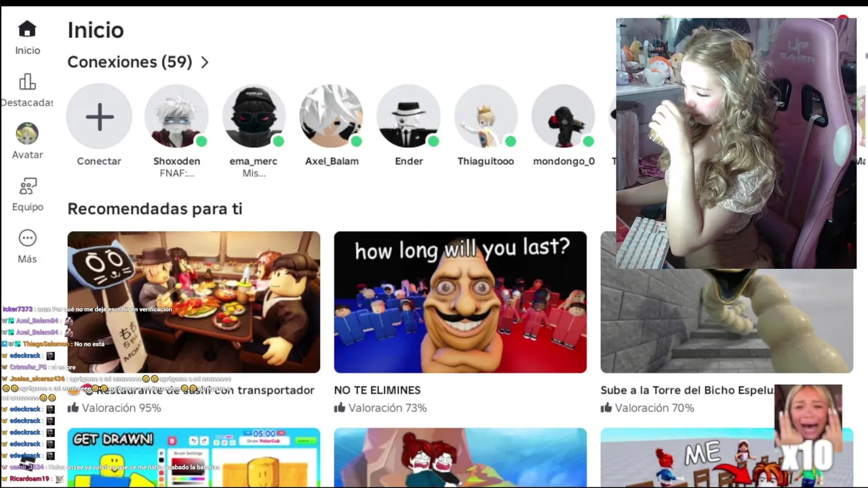The height and width of the screenshot is (488, 868).
Task: Open the Destacadas charts icon
Action: click(27, 81)
